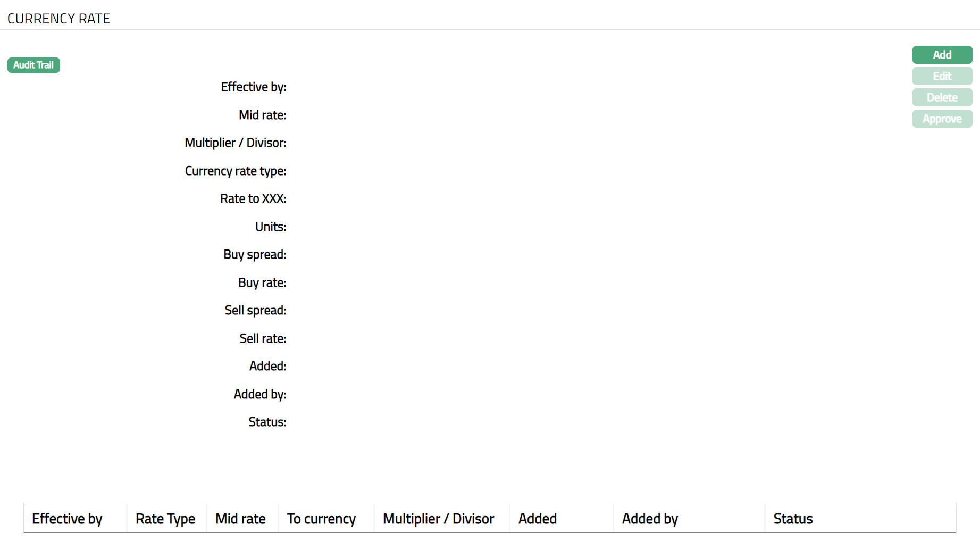Sort by To currency column
The height and width of the screenshot is (541, 980).
click(321, 519)
